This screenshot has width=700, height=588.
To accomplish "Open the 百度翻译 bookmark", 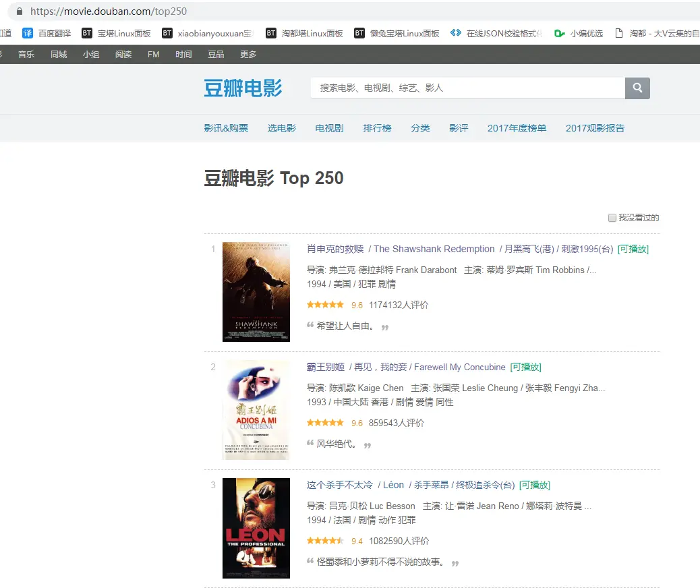I will pos(47,34).
